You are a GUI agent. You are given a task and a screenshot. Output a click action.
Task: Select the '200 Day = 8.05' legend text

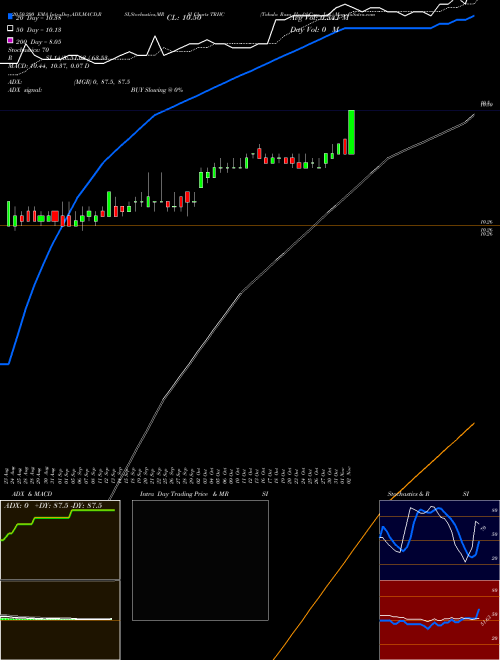click(x=38, y=42)
